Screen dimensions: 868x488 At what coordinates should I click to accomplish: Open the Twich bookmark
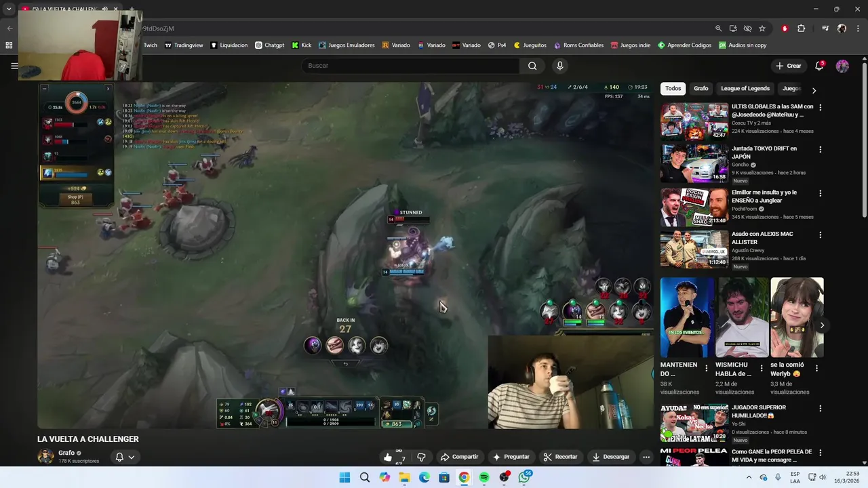150,45
